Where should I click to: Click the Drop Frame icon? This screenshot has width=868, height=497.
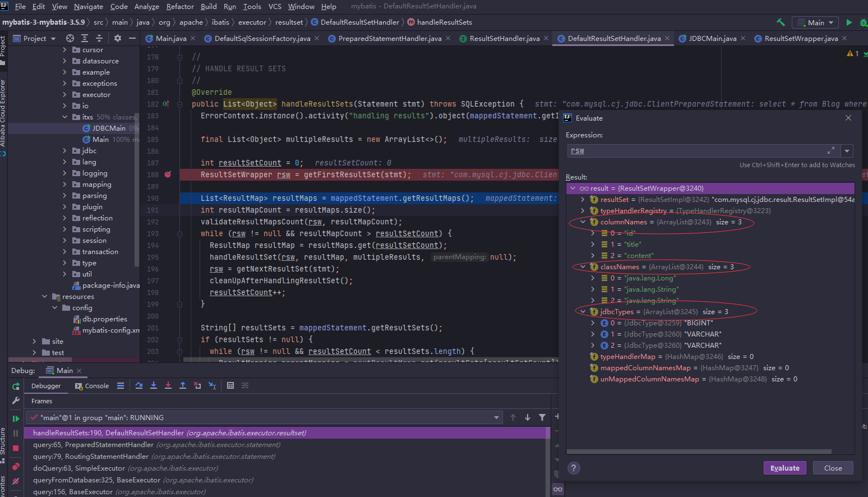pos(197,385)
